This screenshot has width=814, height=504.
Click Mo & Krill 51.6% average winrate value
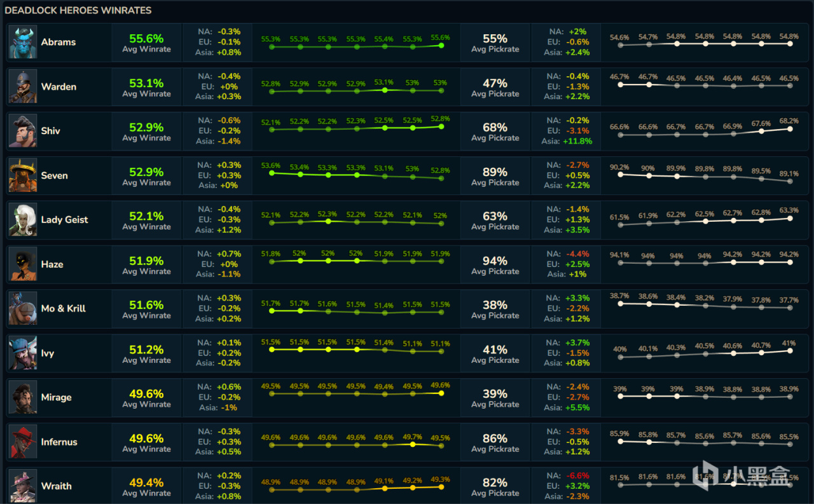pos(146,305)
